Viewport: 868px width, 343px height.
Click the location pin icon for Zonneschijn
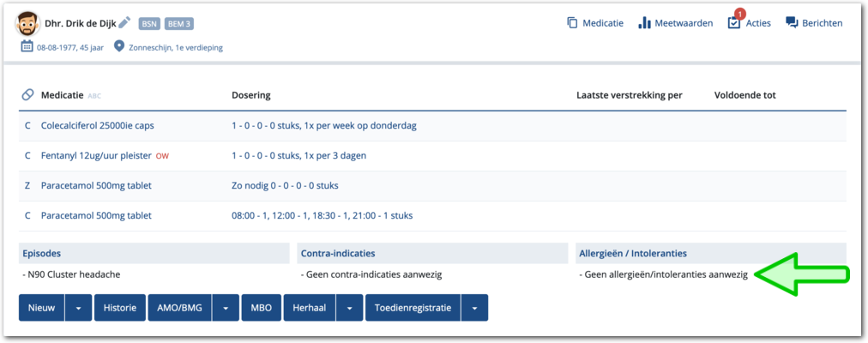[x=119, y=46]
